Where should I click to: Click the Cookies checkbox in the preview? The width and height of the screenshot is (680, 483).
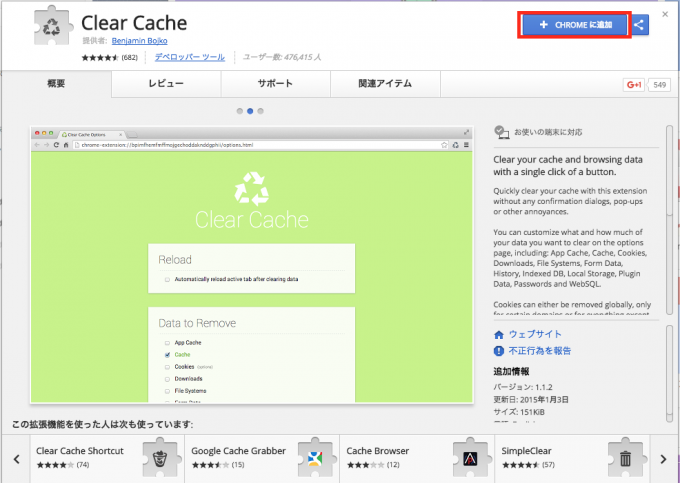(167, 367)
